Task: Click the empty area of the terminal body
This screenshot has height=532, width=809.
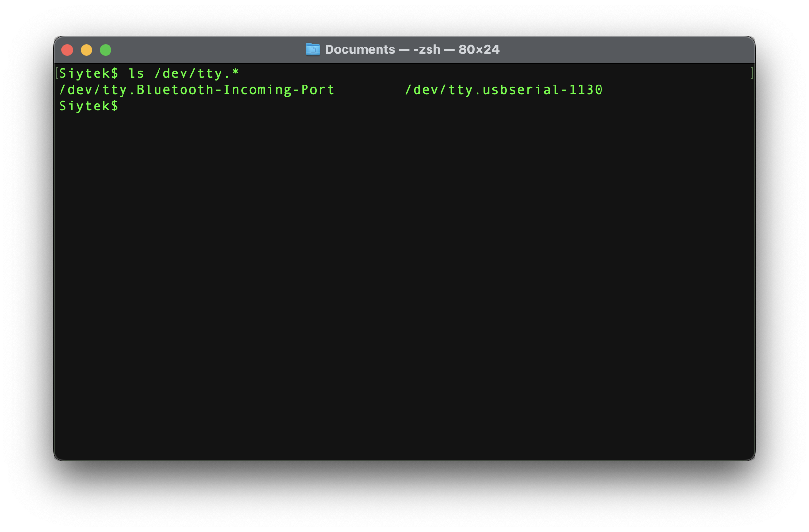Action: click(x=404, y=288)
